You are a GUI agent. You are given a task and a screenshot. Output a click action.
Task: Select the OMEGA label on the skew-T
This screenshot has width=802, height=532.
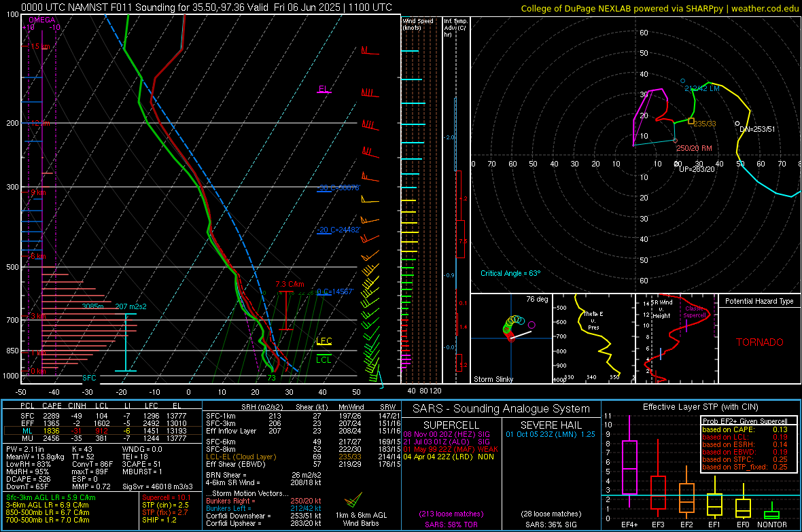[x=42, y=20]
